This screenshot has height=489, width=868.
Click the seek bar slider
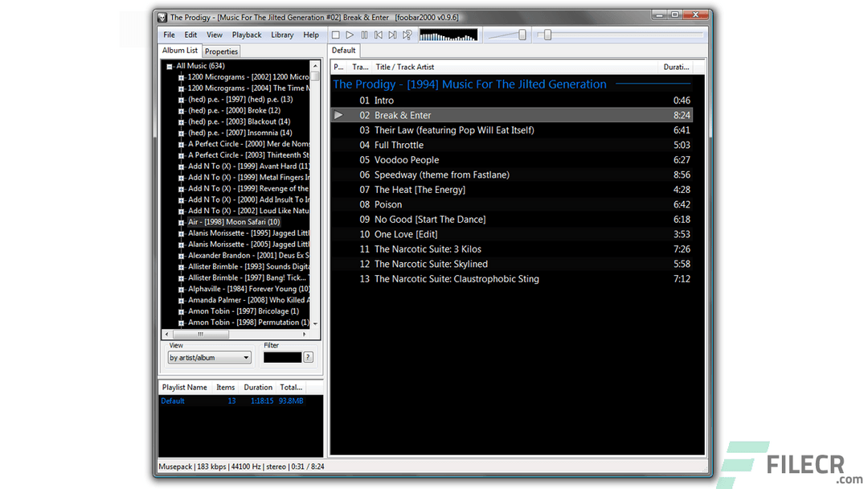(547, 35)
